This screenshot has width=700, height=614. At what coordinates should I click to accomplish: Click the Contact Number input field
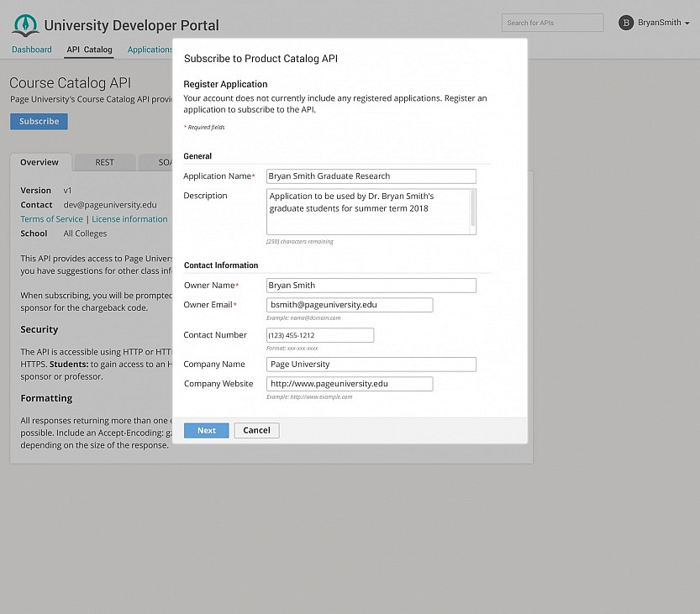pos(319,335)
